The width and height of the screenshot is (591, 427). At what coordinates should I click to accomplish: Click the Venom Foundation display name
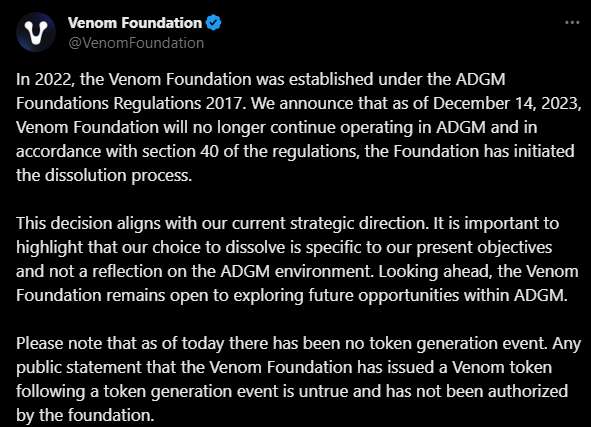pos(135,23)
